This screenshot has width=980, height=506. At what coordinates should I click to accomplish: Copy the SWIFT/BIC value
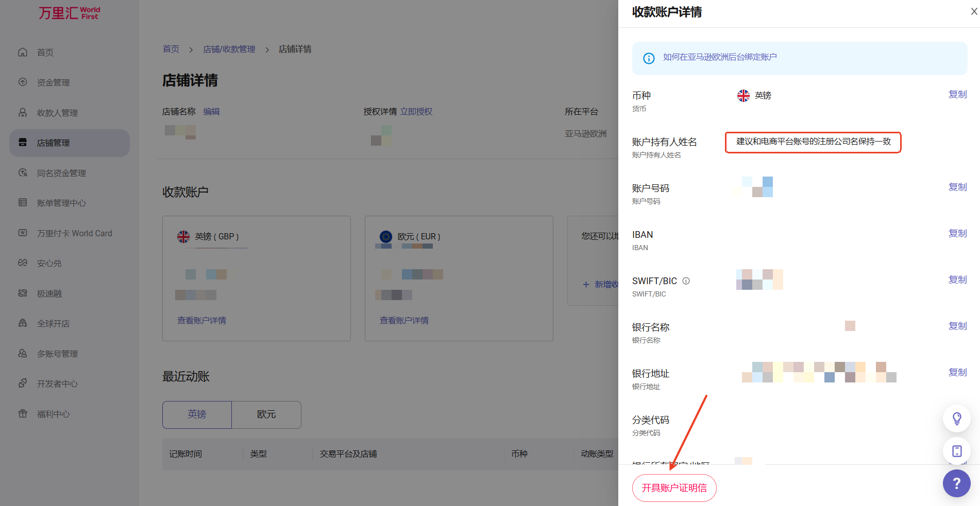point(958,280)
